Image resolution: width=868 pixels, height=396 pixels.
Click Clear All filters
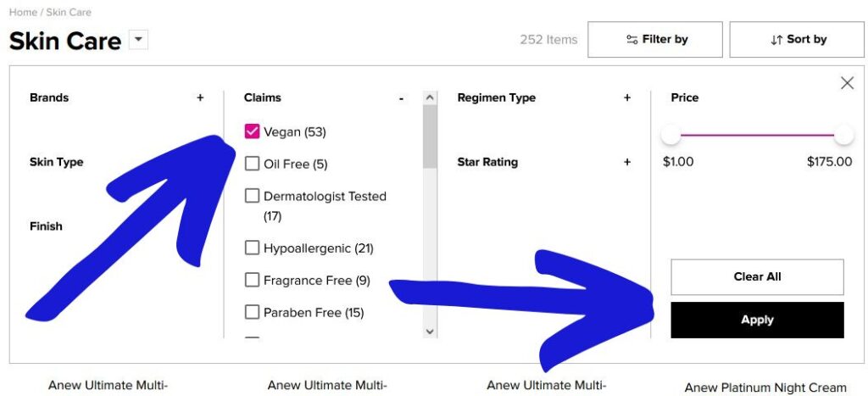pos(757,277)
